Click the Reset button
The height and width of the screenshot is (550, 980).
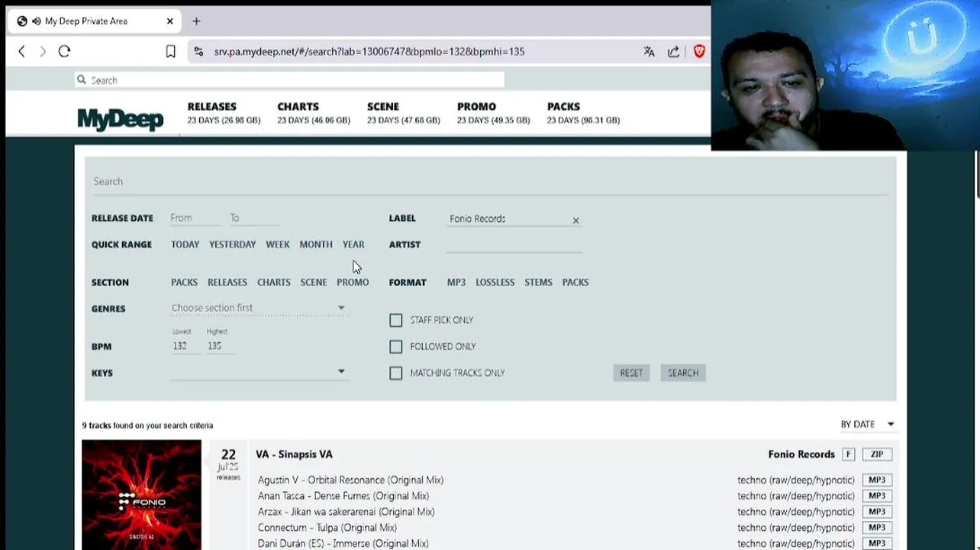pyautogui.click(x=631, y=373)
